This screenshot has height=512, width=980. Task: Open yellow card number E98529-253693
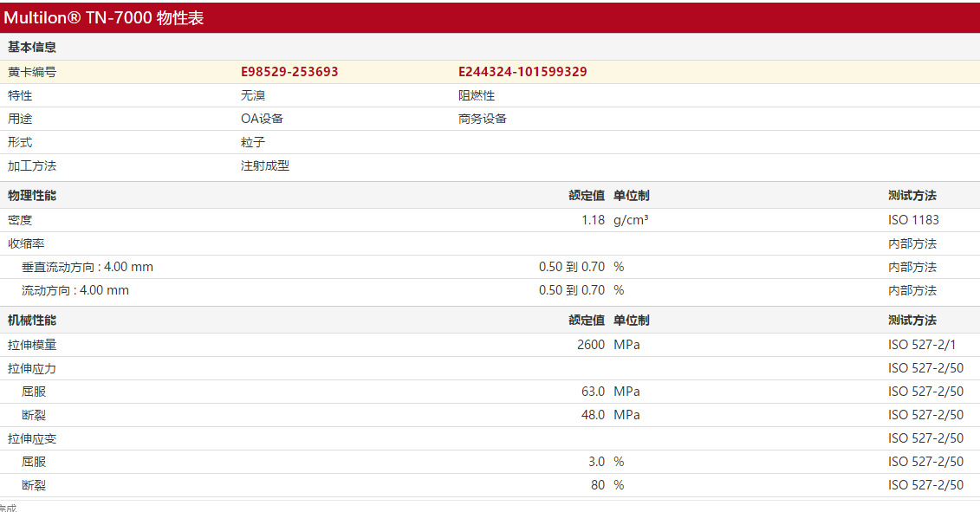(x=286, y=71)
